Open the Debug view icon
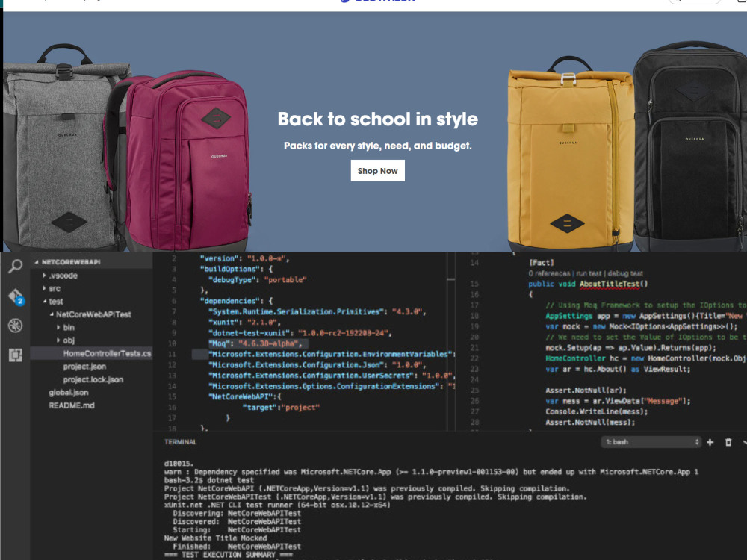 tap(15, 326)
